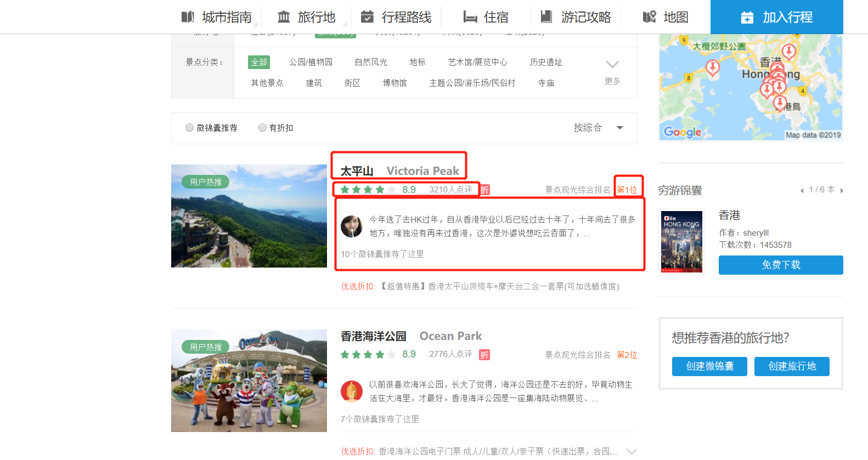Open the 香港海洋公园 photo thumbnail
Screen dimensions: 868x460
(249, 381)
